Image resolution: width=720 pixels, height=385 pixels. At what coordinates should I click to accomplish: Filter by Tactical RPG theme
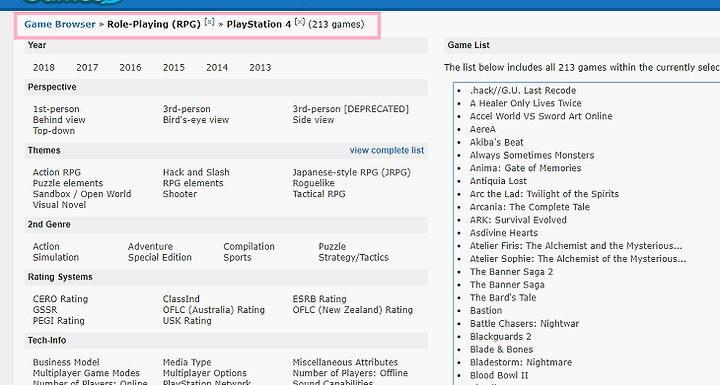[319, 194]
